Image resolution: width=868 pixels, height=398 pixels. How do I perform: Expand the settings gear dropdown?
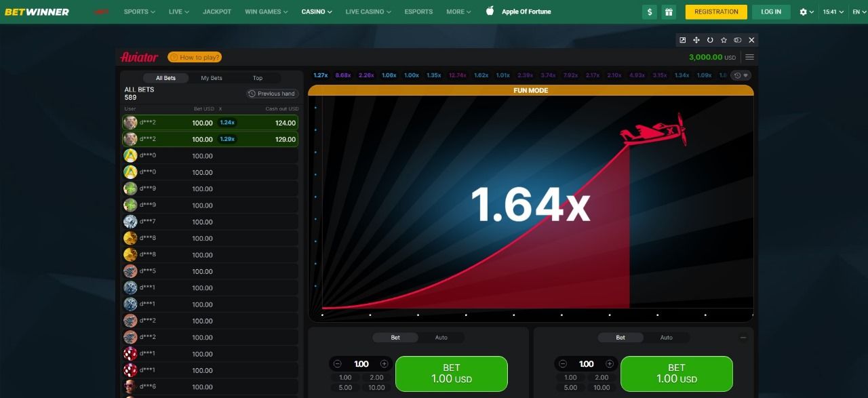(x=807, y=12)
